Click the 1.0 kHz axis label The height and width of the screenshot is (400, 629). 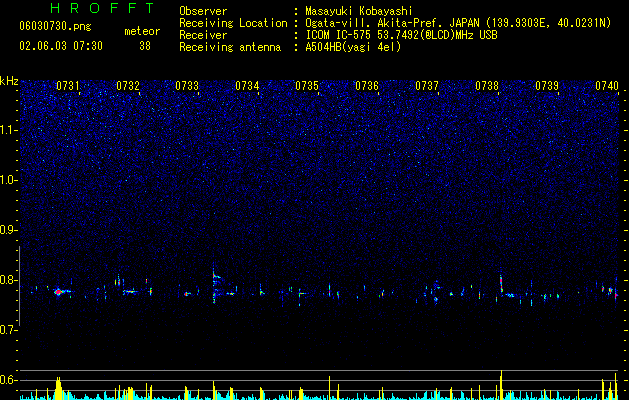pos(9,180)
